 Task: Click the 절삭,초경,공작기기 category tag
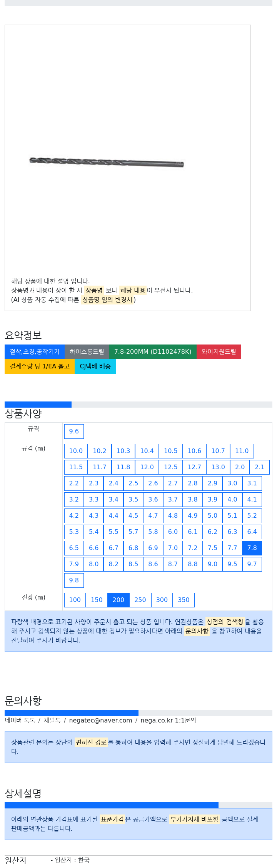point(35,351)
